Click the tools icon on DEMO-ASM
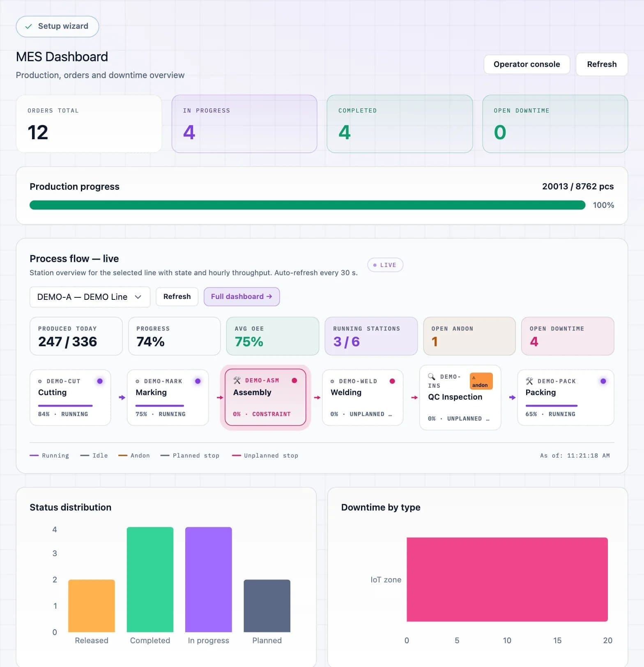 pos(237,380)
